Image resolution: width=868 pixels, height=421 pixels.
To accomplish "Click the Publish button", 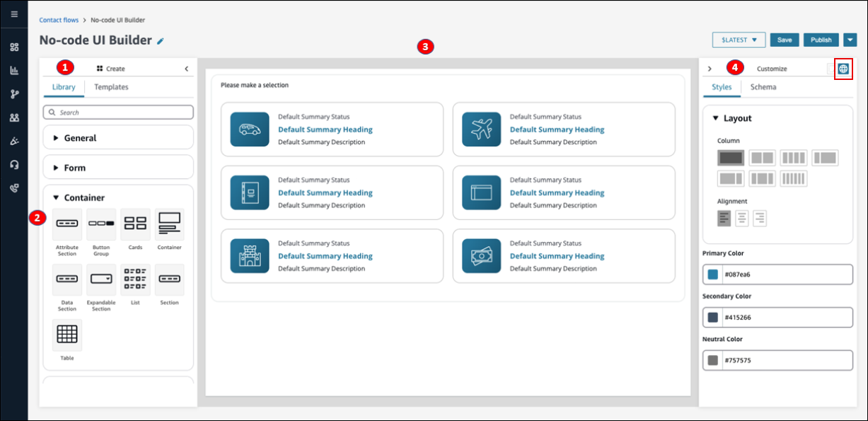I will tap(821, 40).
